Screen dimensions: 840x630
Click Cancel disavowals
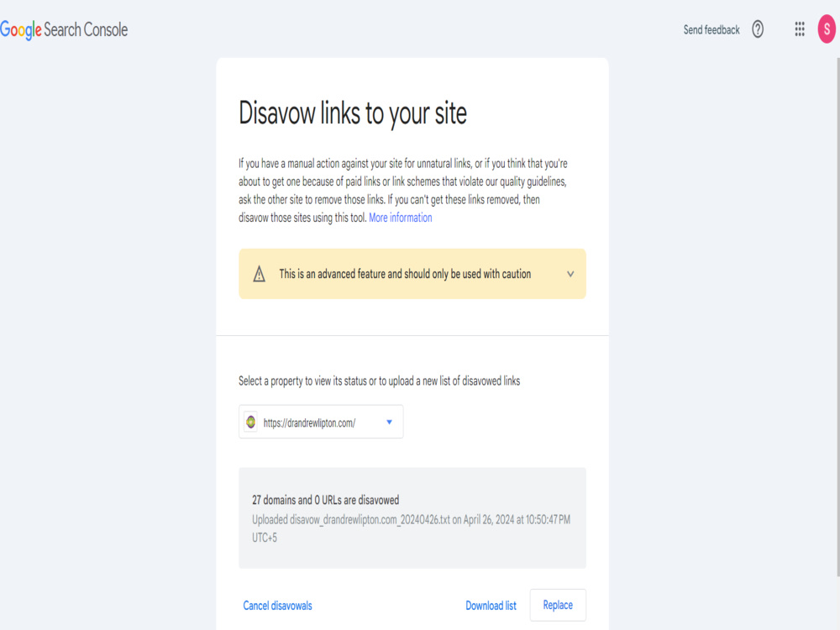[x=277, y=606]
